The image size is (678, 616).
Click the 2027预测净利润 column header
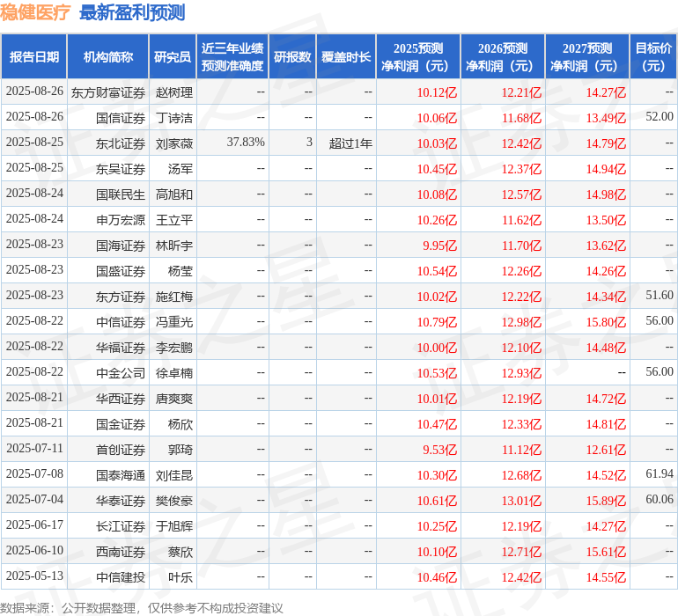tap(587, 57)
